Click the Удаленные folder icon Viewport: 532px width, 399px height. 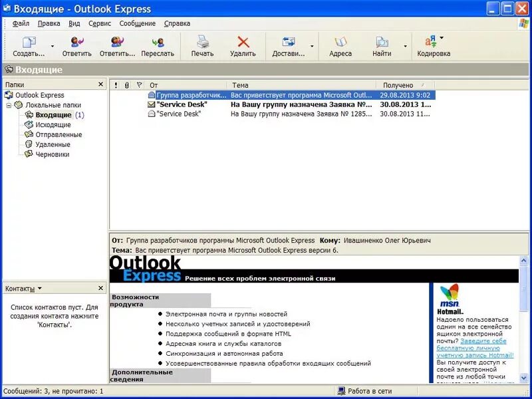pyautogui.click(x=29, y=144)
